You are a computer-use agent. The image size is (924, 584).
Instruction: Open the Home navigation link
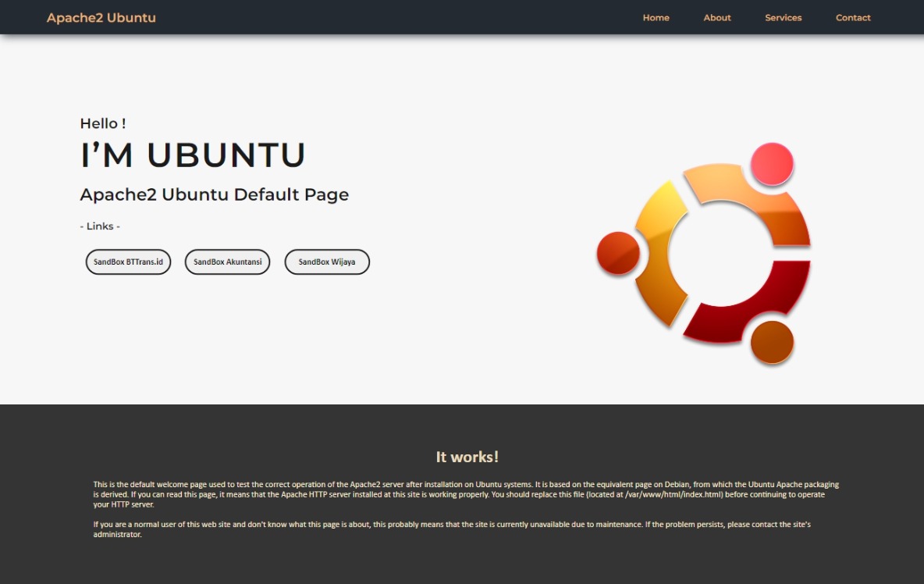656,17
